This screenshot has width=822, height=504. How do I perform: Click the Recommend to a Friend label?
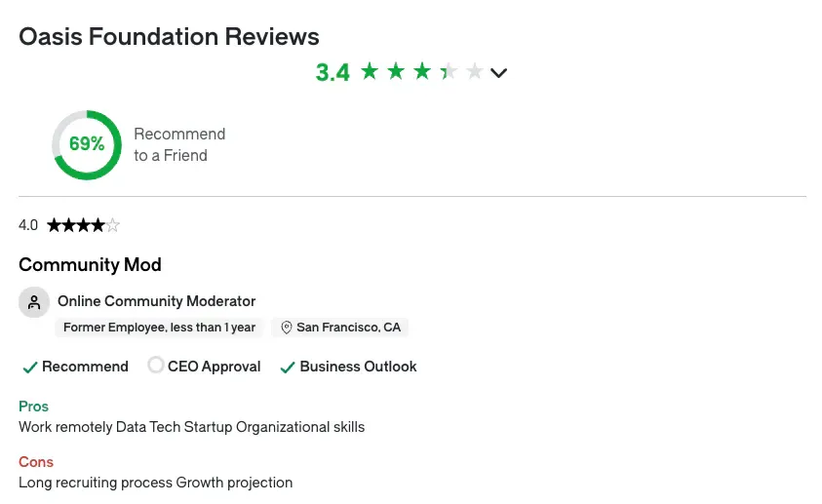click(179, 144)
